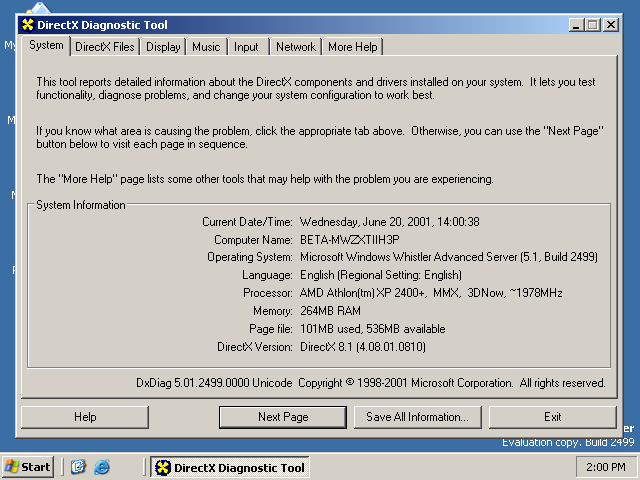
Task: Minimize the DirectX Diagnostic Tool window
Action: [577, 25]
